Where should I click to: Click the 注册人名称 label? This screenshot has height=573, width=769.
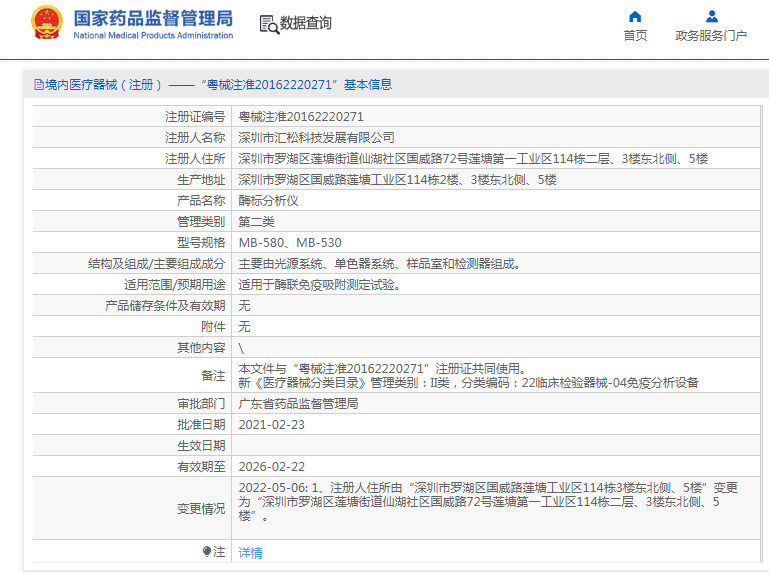(195, 138)
